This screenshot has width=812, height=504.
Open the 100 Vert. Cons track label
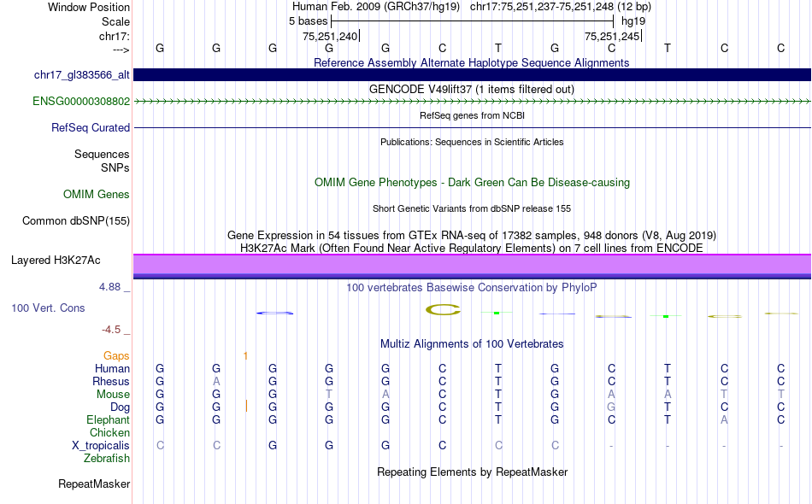(48, 308)
